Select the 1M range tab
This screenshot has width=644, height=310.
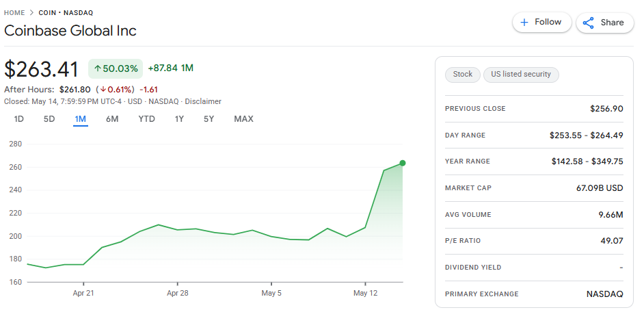[80, 119]
